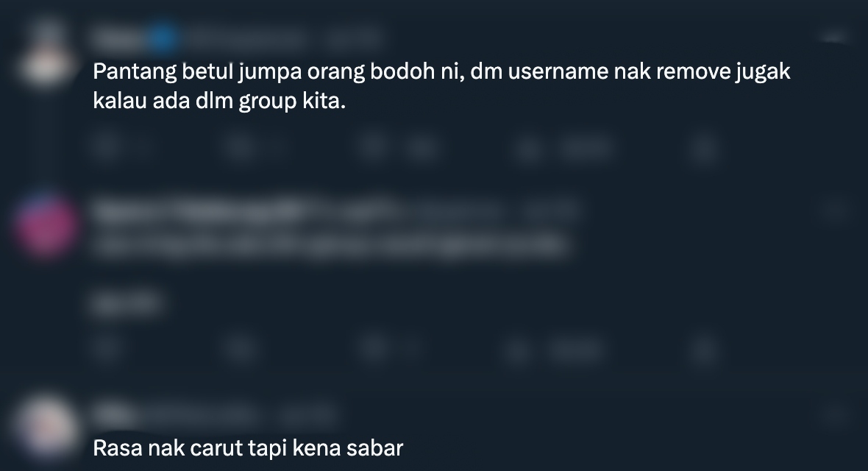The image size is (868, 471).
Task: Open the tweet "Rasa nak carut tapi kena sabar"
Action: pyautogui.click(x=248, y=447)
